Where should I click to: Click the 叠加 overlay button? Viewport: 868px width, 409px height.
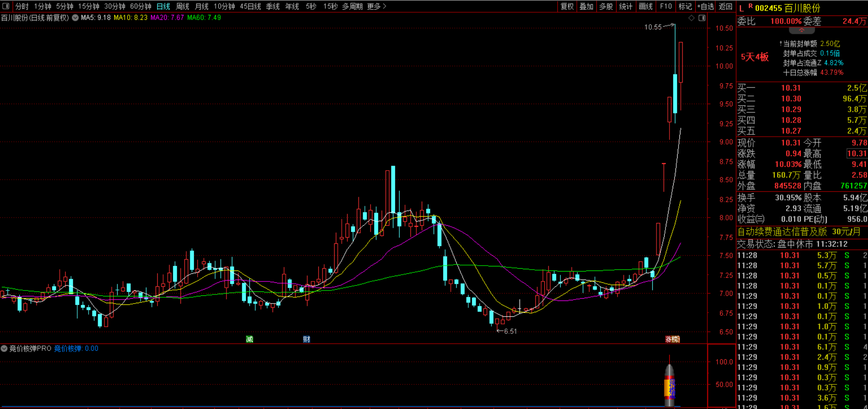[586, 6]
